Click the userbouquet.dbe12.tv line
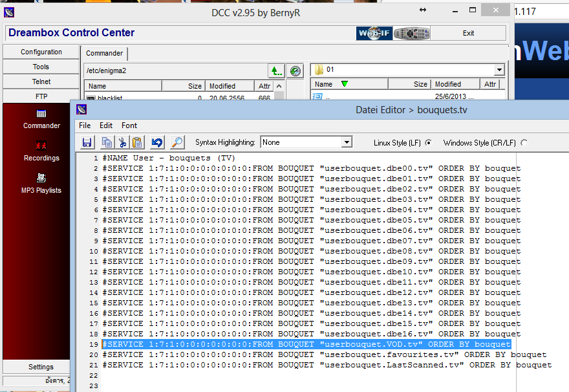 (x=312, y=292)
